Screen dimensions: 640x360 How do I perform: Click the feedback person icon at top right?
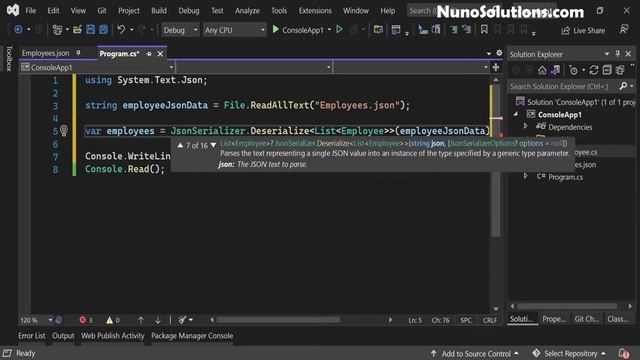[x=624, y=29]
